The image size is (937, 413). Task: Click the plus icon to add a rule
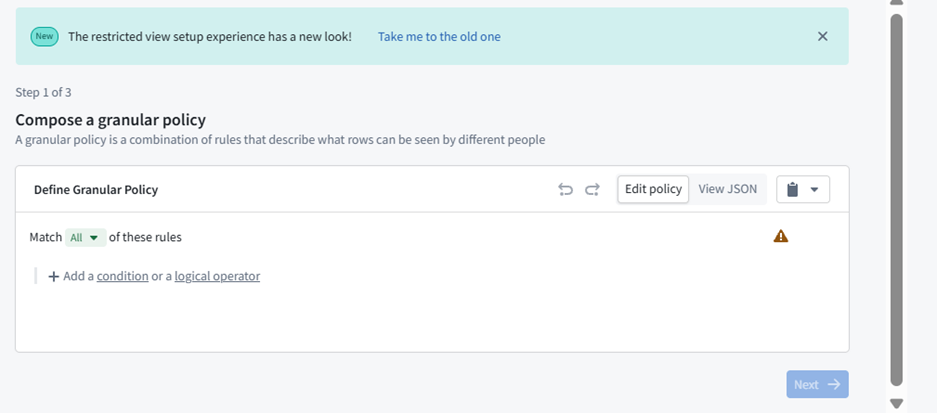[x=53, y=277]
